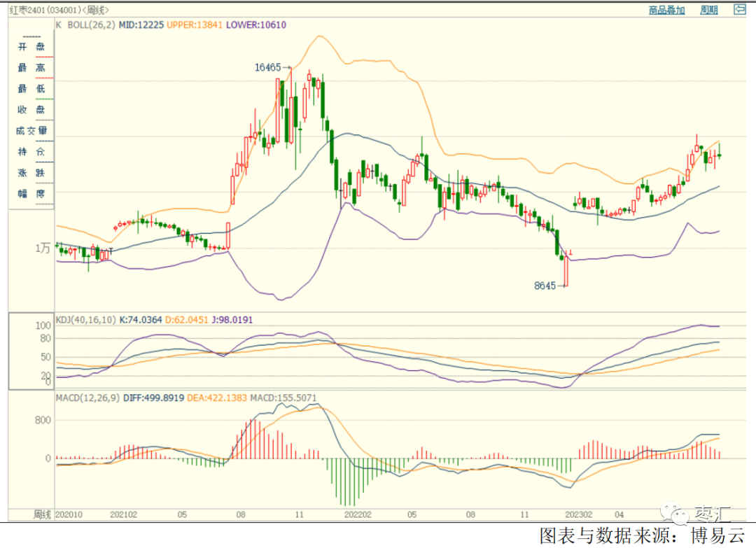756x548 pixels.
Task: Click the 图表与数据来源：博易云 caption
Action: pyautogui.click(x=642, y=536)
